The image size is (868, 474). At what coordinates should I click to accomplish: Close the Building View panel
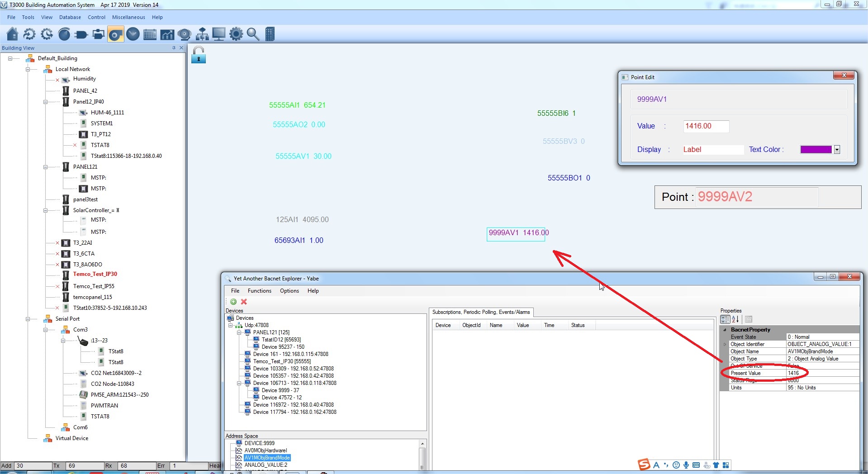(181, 48)
